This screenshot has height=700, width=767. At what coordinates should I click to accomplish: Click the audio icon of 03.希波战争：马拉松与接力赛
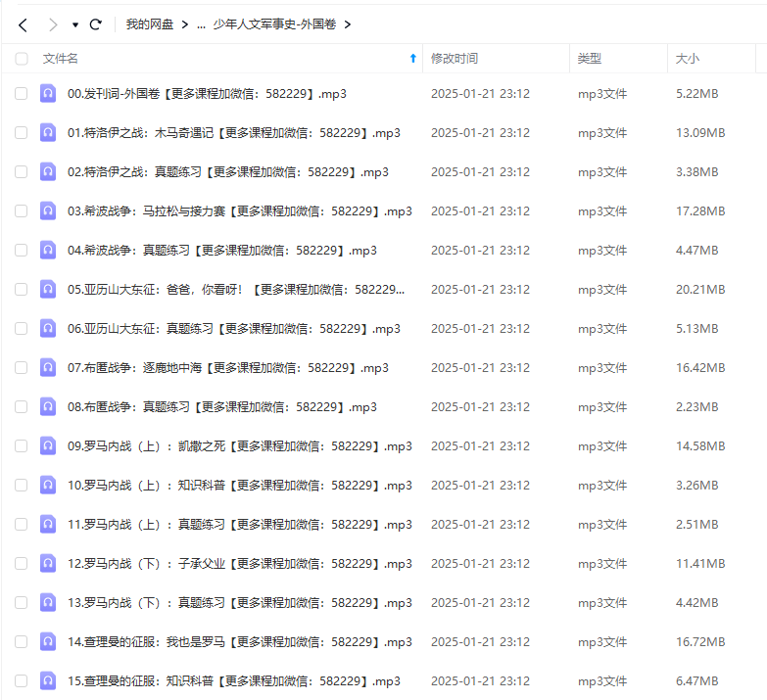tap(48, 210)
